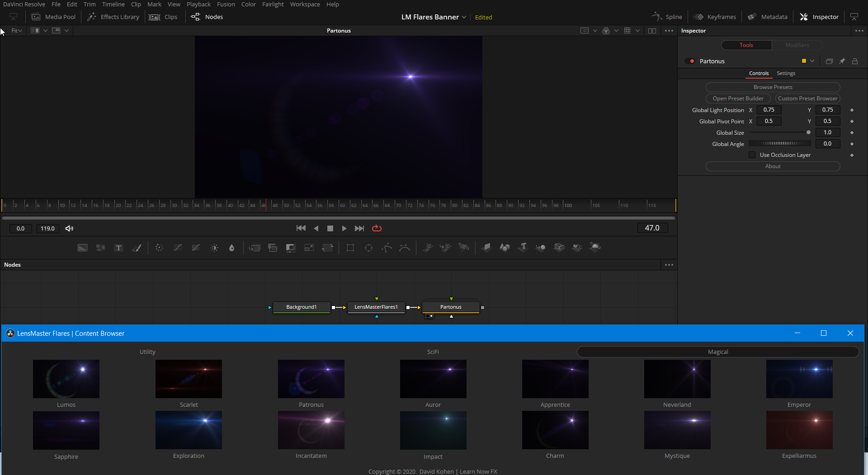Adjust the Global Angle thumbwheel
The width and height of the screenshot is (868, 475).
click(x=780, y=144)
